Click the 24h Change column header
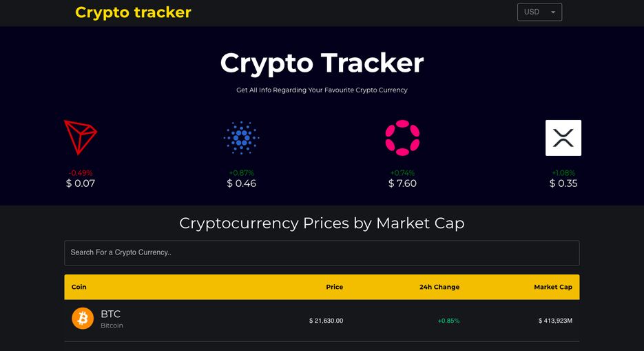The height and width of the screenshot is (351, 644). click(x=439, y=287)
